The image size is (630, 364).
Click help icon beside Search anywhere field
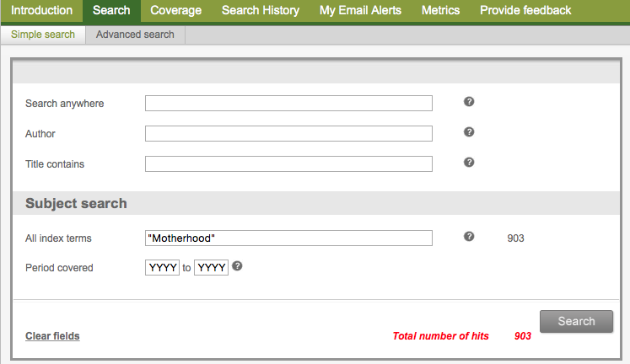469,102
